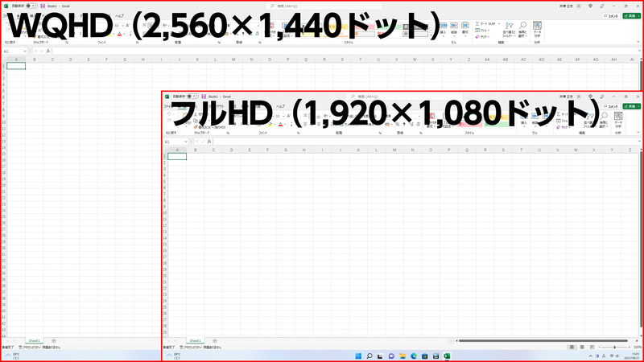Open Find & Select in the Full HD ribbon
Viewport: 644px width, 362px height.
[604, 121]
